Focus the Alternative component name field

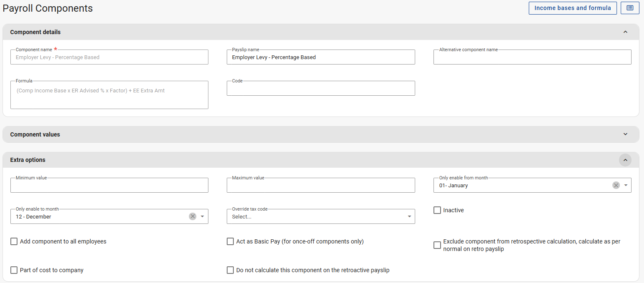(532, 57)
